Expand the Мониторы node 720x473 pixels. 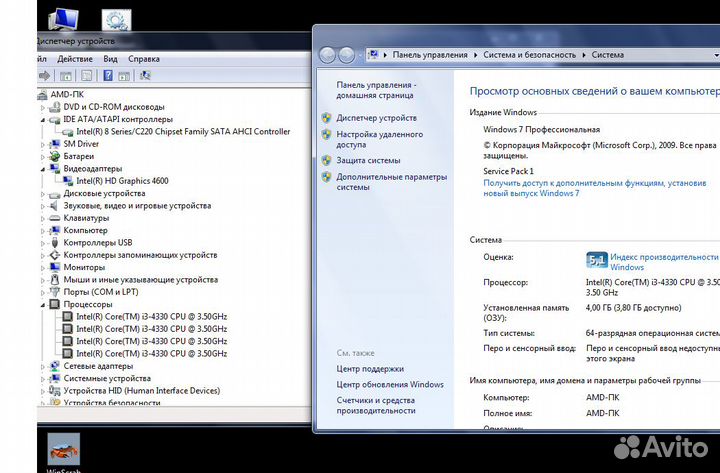[43, 268]
